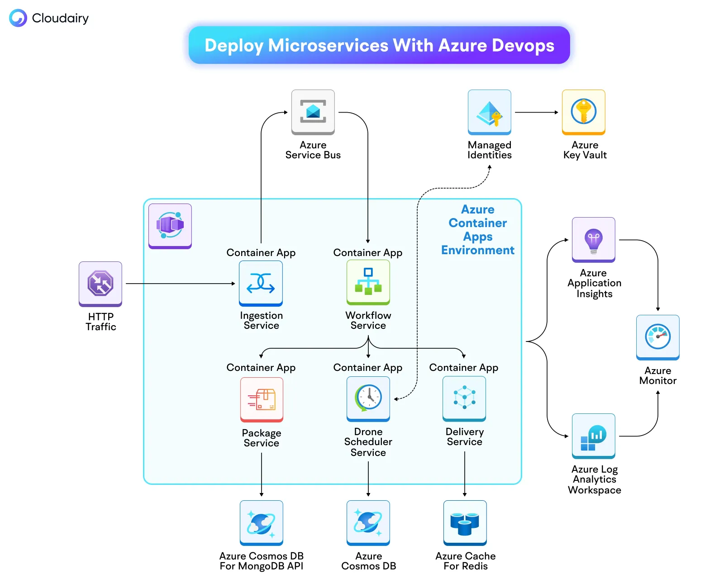The height and width of the screenshot is (588, 724).
Task: Click the Managed Identities pyramid icon
Action: click(x=489, y=112)
